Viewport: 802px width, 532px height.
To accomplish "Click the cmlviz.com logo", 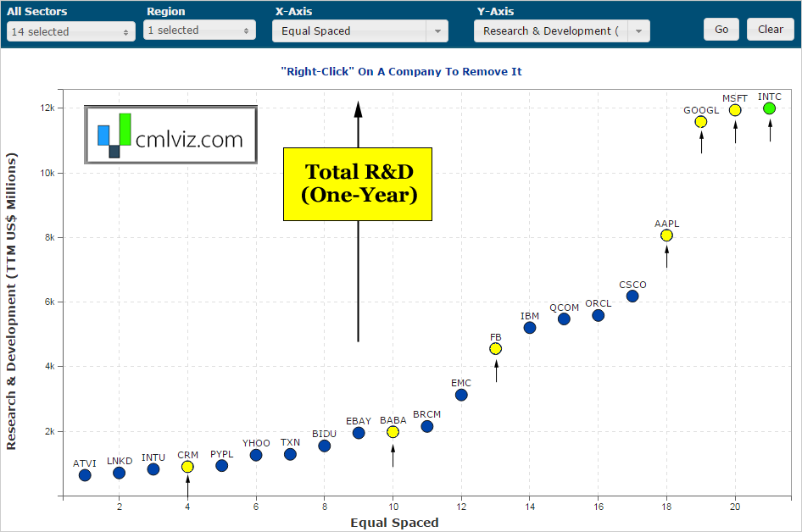I will (x=171, y=135).
